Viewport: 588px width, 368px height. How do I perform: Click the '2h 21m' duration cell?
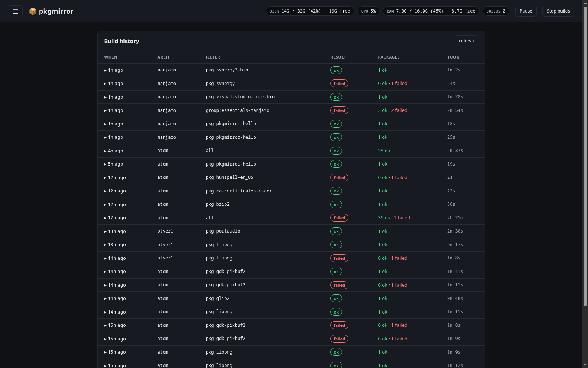pyautogui.click(x=455, y=218)
